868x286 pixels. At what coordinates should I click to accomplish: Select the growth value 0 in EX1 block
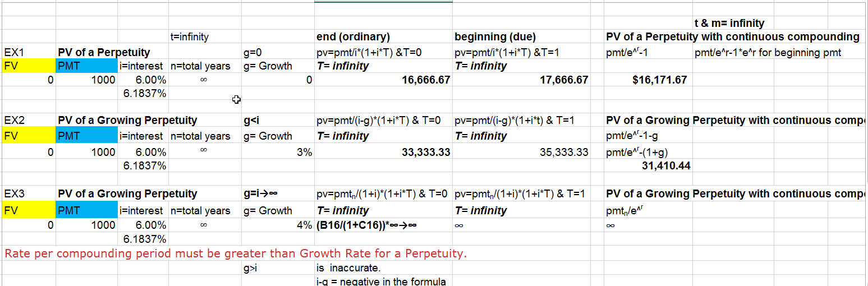point(278,80)
